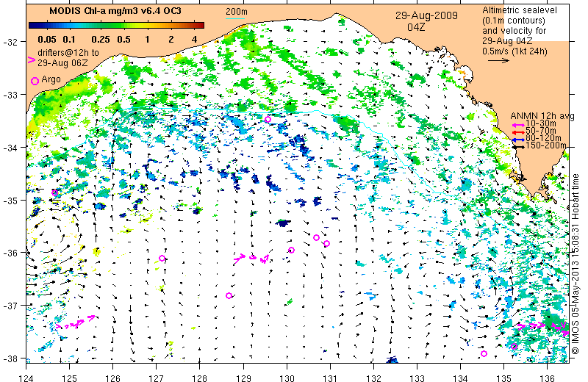Click the 136 longitude axis label
Image resolution: width=588 pixels, height=382 pixels.
point(547,378)
